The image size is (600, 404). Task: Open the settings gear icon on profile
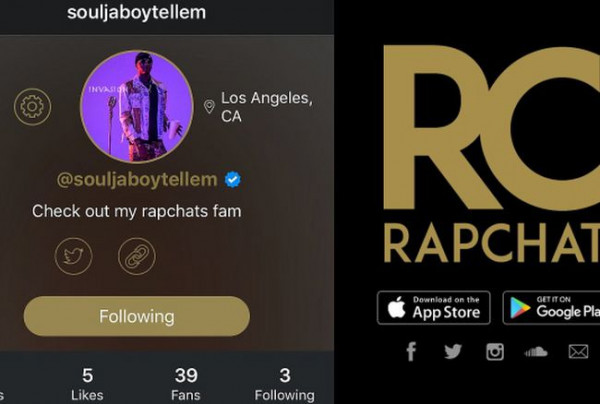click(x=33, y=107)
